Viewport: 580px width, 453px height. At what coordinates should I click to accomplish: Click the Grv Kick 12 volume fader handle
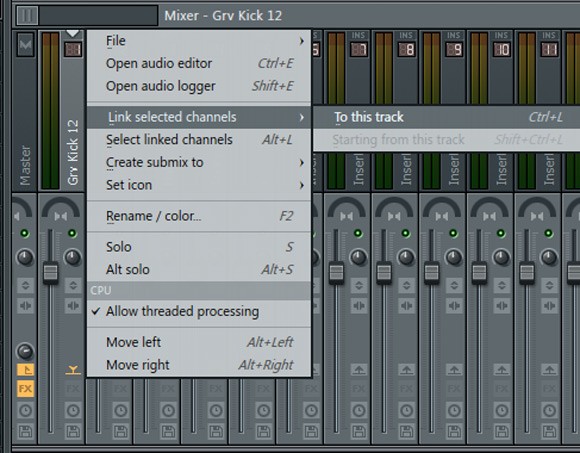pos(51,273)
